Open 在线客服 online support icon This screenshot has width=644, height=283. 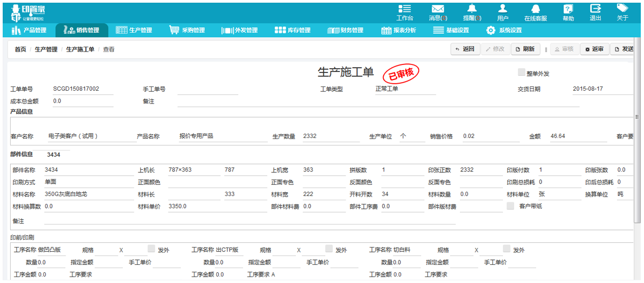(535, 9)
